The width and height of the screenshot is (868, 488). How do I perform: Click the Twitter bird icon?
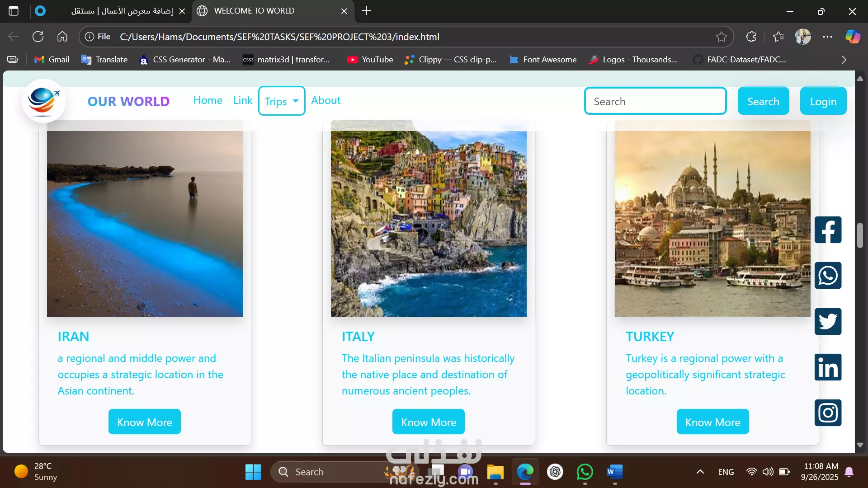[x=828, y=321]
